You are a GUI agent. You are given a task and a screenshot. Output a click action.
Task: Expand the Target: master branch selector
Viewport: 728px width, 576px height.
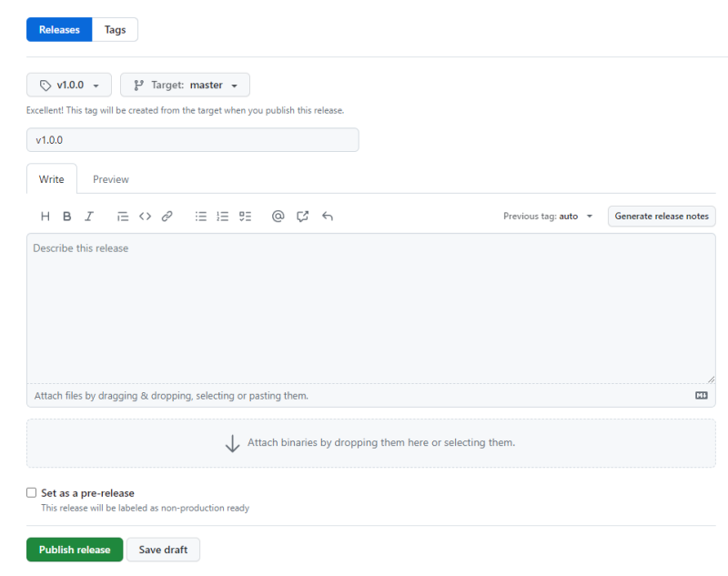click(185, 85)
